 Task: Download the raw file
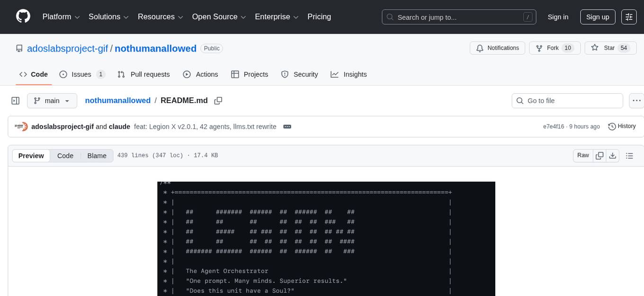[x=612, y=156]
